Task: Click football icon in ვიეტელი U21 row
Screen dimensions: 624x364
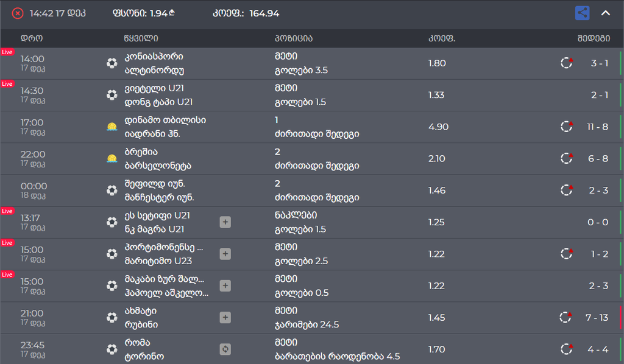Action: click(112, 95)
